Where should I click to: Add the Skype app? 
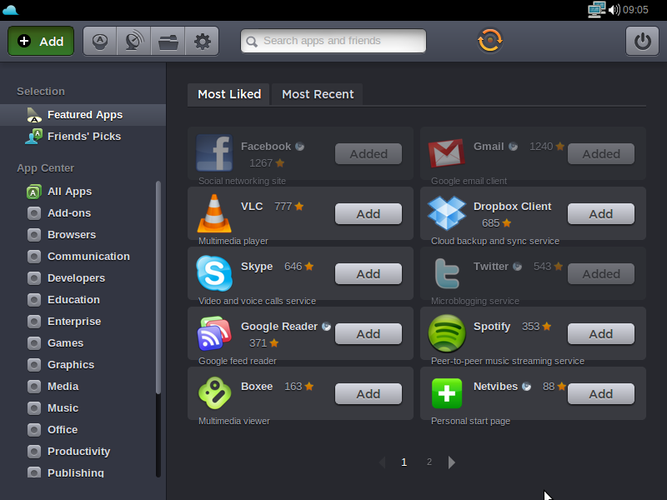(x=368, y=274)
